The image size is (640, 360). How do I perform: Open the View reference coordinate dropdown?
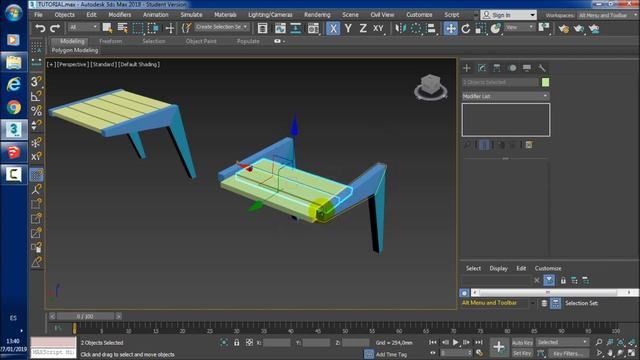519,27
